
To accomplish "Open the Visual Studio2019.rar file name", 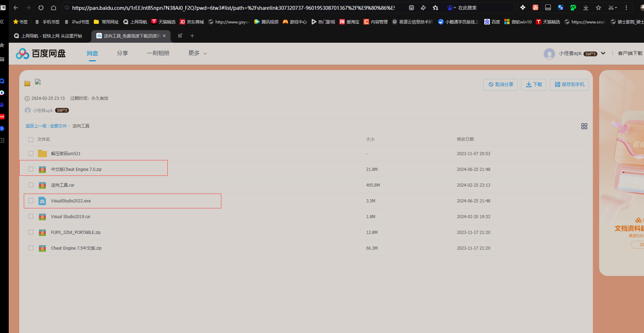I will point(71,217).
